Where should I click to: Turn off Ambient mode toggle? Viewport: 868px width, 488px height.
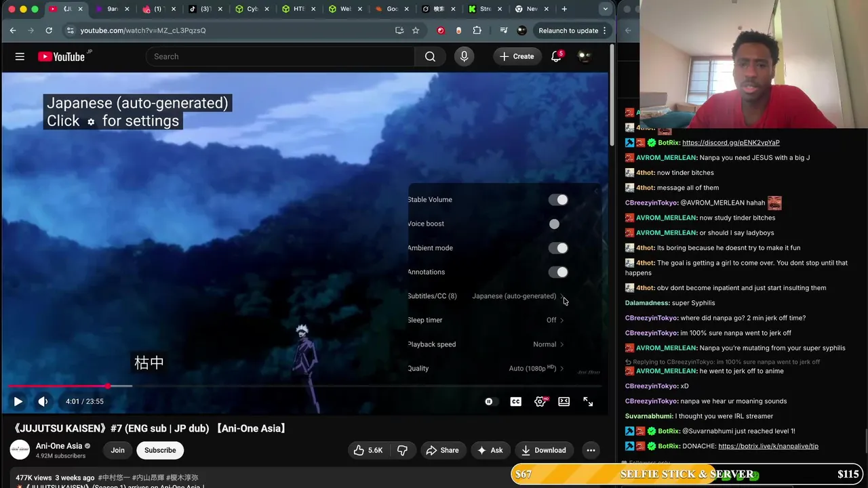[x=558, y=248]
